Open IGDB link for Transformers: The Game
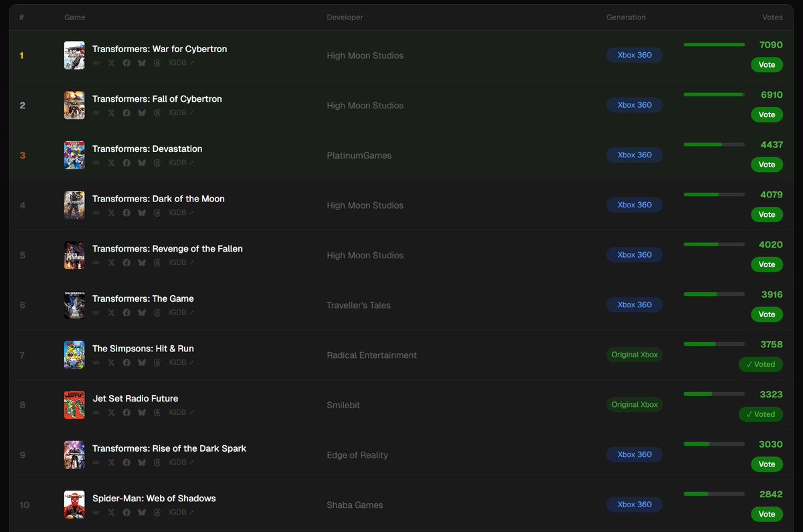 pos(181,313)
